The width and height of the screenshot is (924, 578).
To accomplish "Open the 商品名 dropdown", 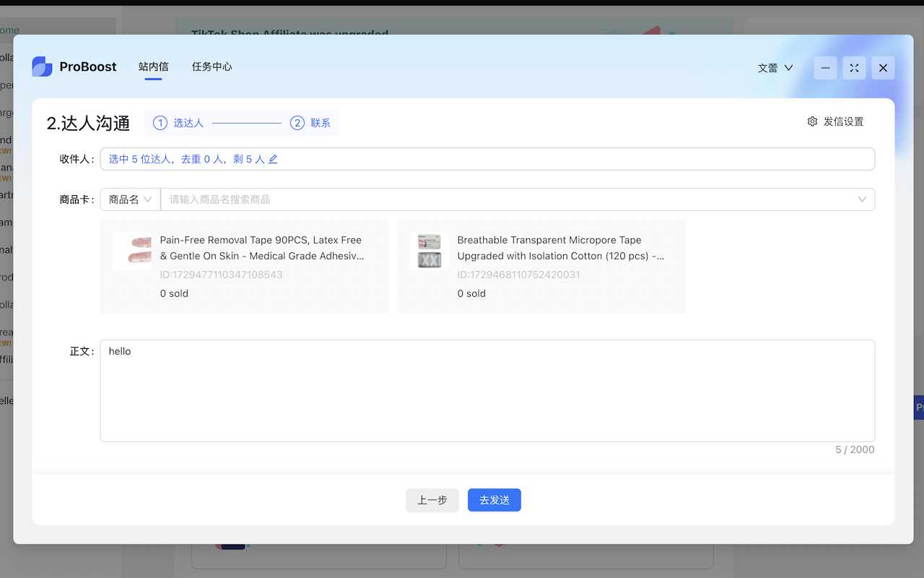I will [130, 199].
